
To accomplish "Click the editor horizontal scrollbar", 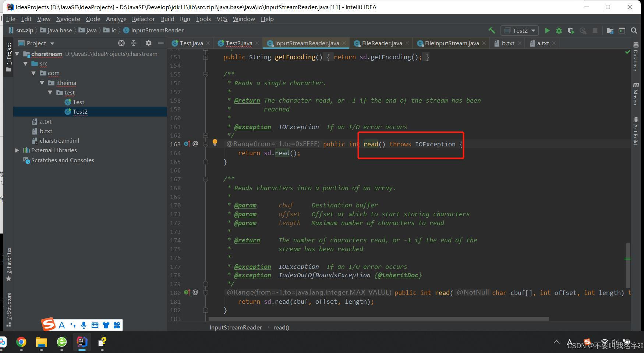I will click(x=379, y=319).
